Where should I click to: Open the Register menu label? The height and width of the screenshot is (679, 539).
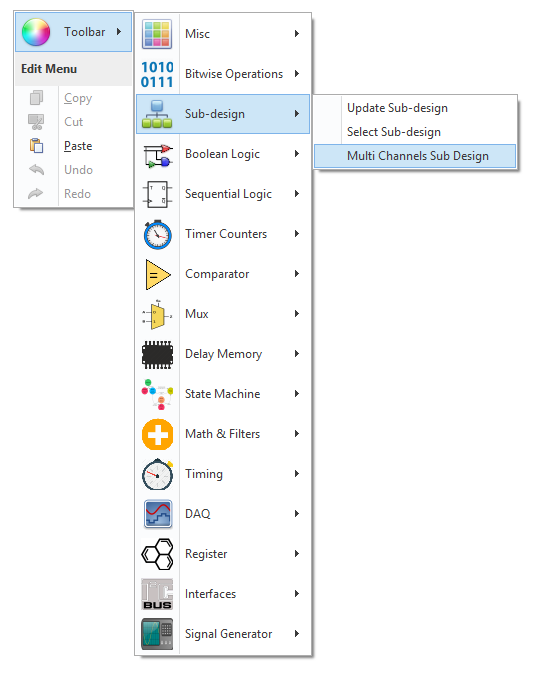(x=206, y=554)
